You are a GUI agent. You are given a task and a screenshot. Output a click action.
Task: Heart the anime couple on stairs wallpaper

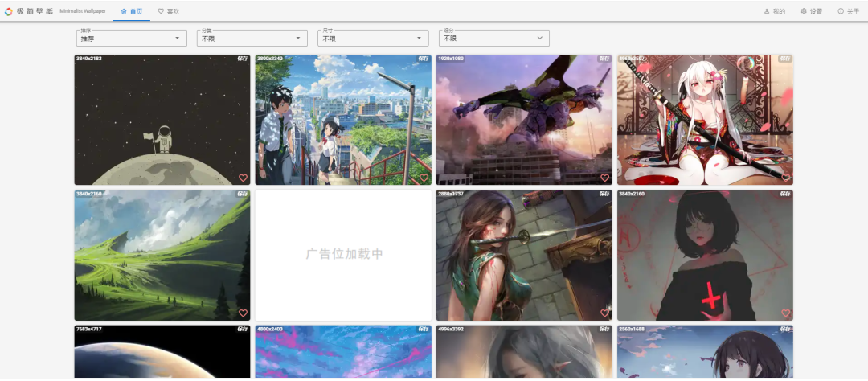coord(424,178)
